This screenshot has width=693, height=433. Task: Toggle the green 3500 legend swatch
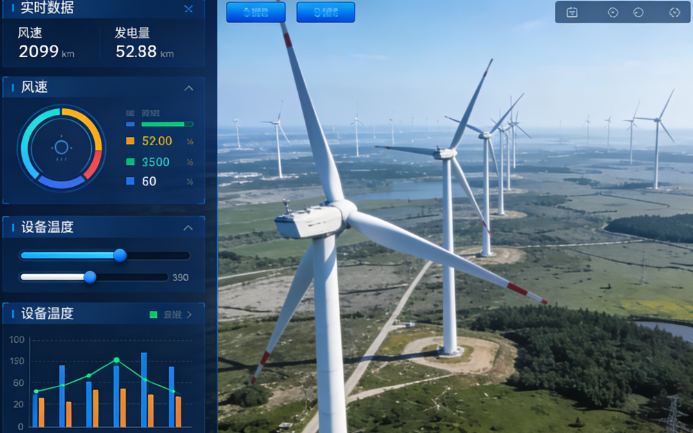pyautogui.click(x=130, y=161)
